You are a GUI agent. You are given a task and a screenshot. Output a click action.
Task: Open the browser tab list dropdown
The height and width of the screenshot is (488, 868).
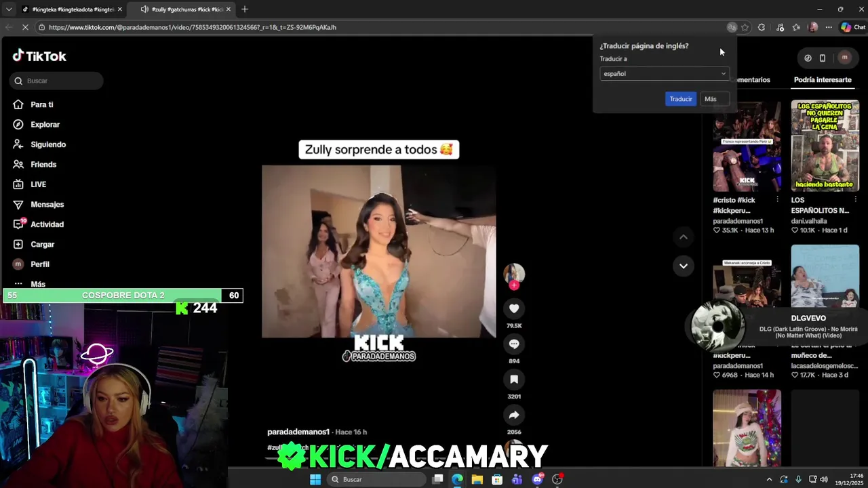tap(8, 9)
